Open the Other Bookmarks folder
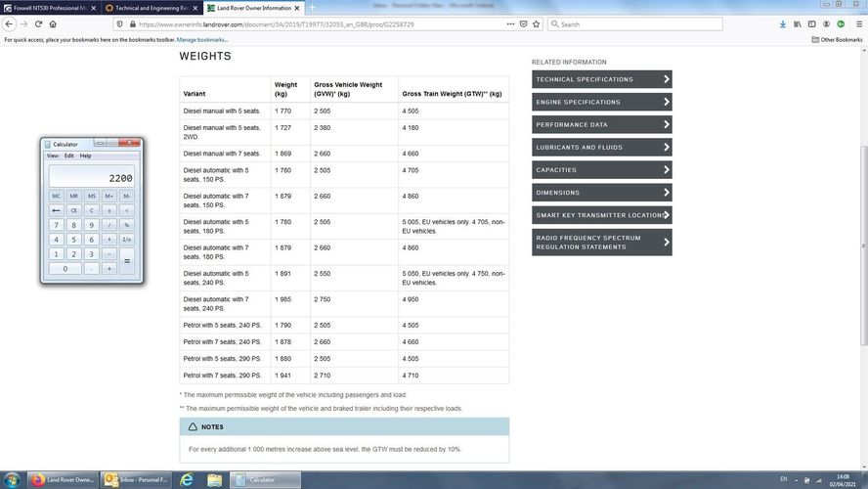The width and height of the screenshot is (868, 489). [x=837, y=40]
